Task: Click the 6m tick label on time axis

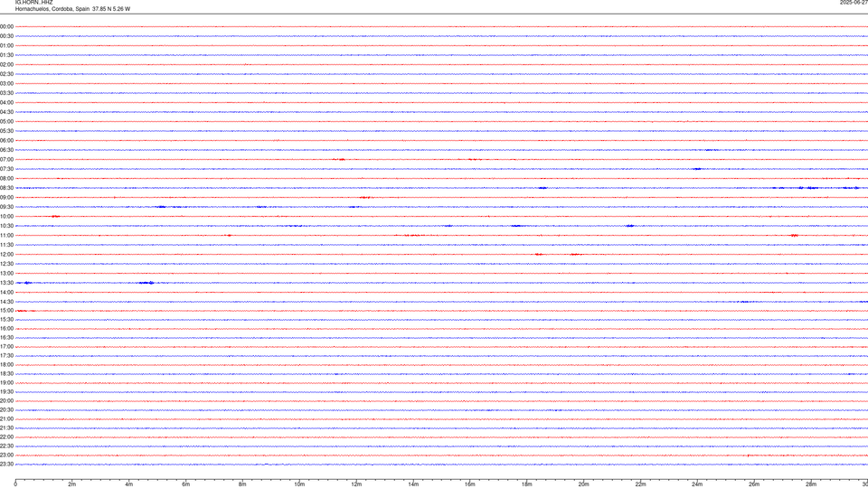Action: click(185, 484)
